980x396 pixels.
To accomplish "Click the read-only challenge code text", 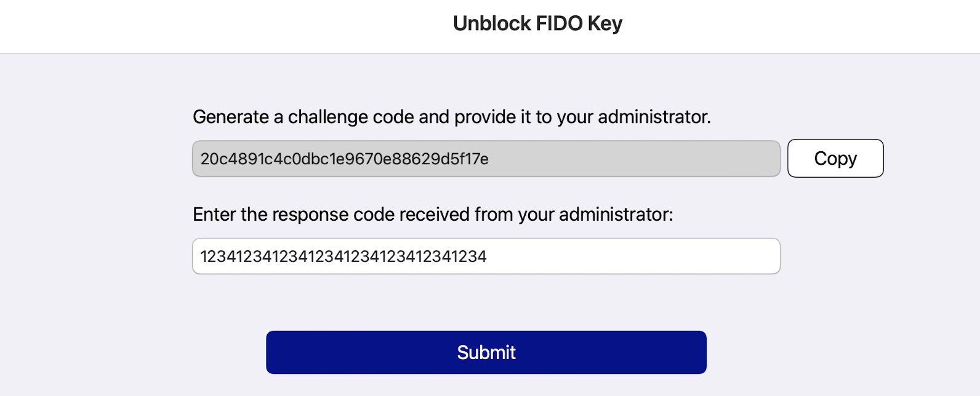I will click(345, 159).
